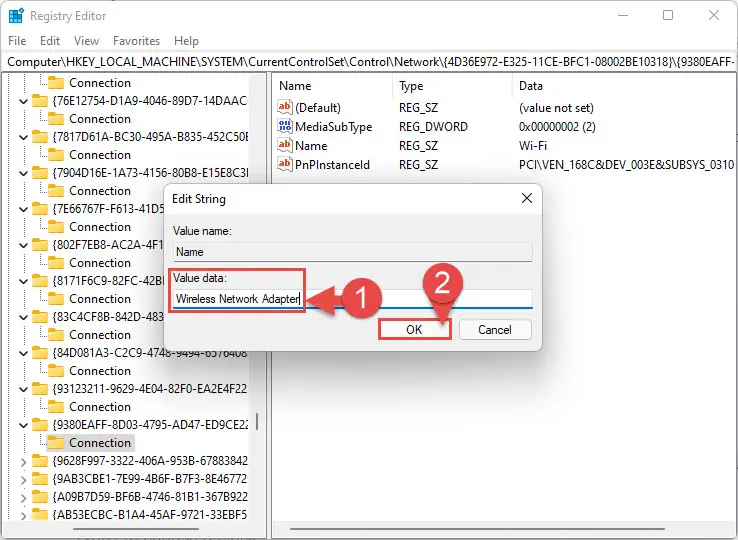
Task: Click the values pane horizontal scrollbar
Action: click(x=477, y=529)
